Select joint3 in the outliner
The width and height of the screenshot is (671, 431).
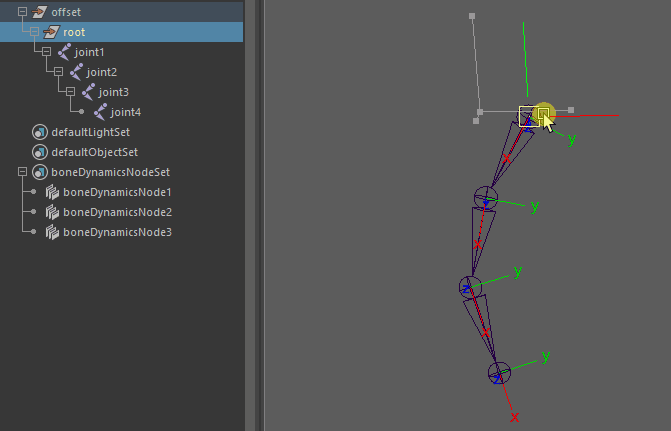click(113, 92)
